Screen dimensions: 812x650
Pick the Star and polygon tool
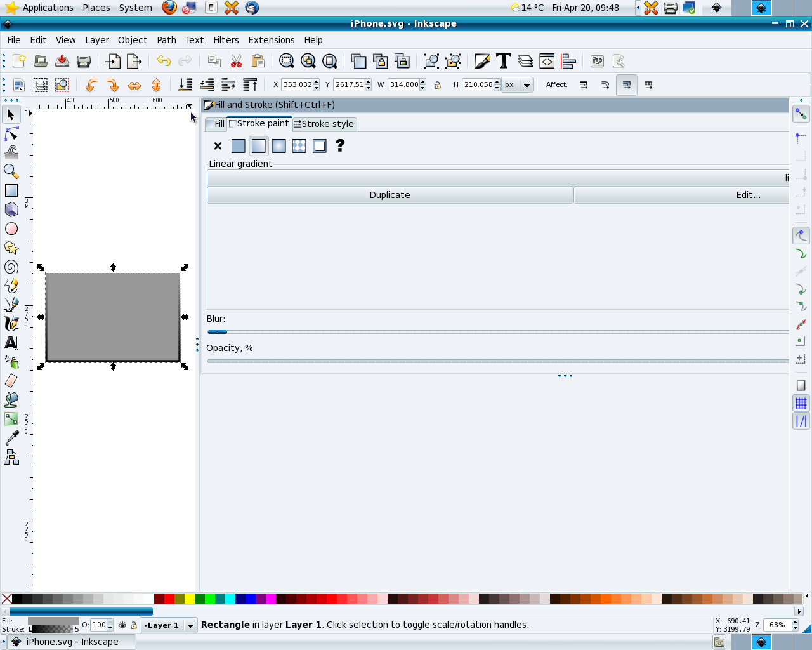(x=11, y=248)
